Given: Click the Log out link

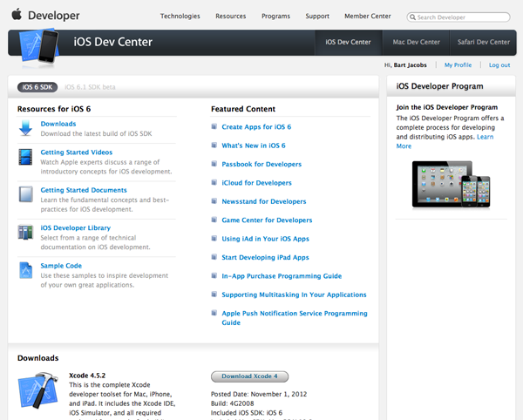Looking at the screenshot, I should click(x=499, y=65).
